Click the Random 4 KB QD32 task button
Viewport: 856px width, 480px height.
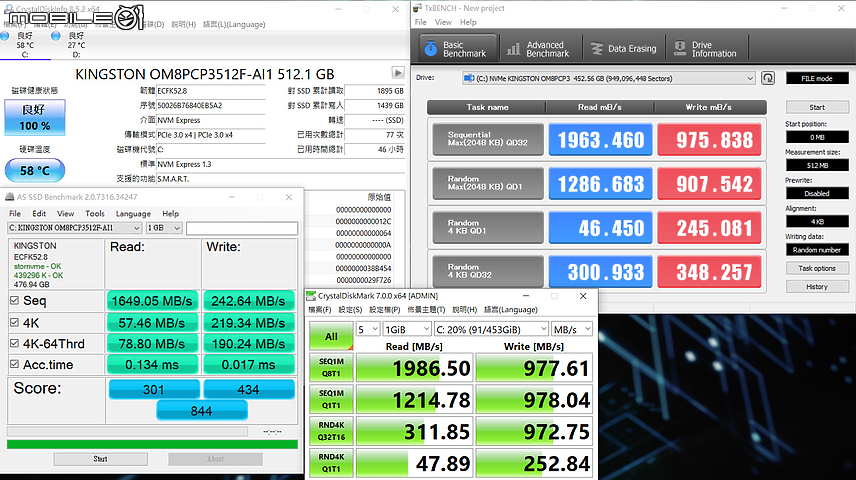(x=488, y=271)
